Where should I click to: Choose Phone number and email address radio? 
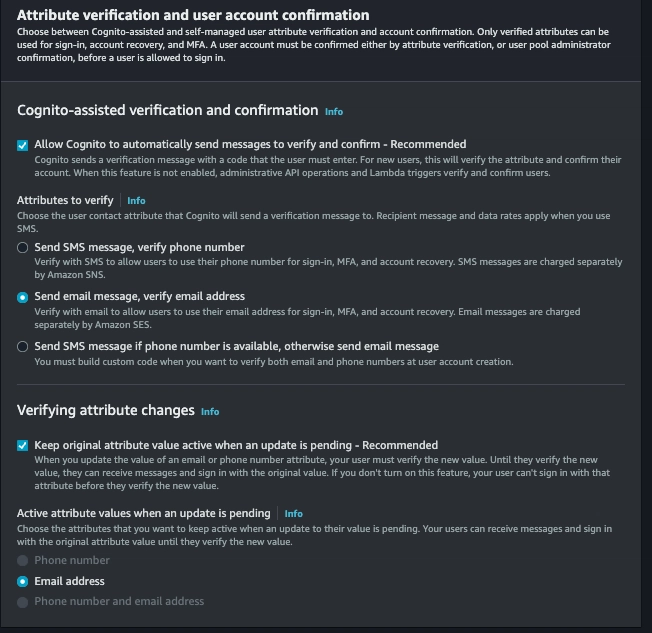[x=22, y=602]
